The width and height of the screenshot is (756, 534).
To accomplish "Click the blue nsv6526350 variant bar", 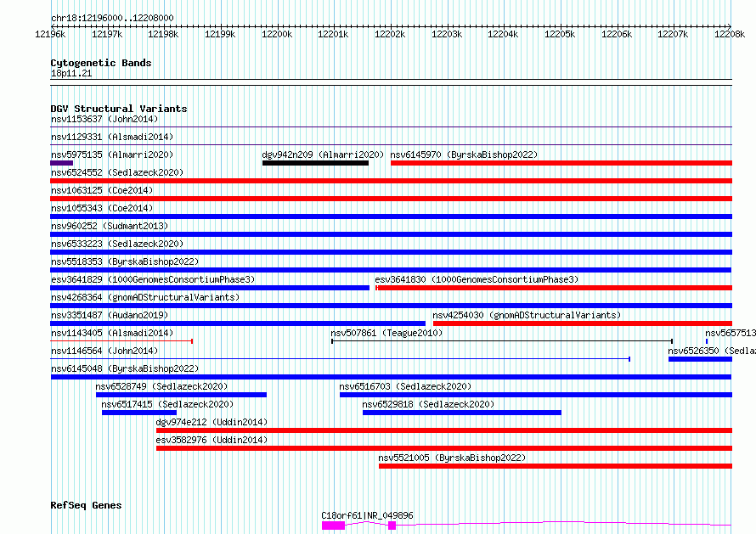I will pos(700,359).
